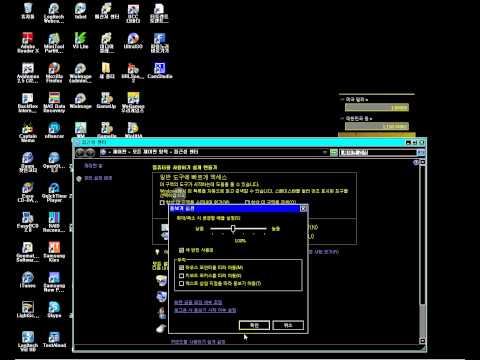Click the upper bar in the desktop gadget

coord(377,107)
